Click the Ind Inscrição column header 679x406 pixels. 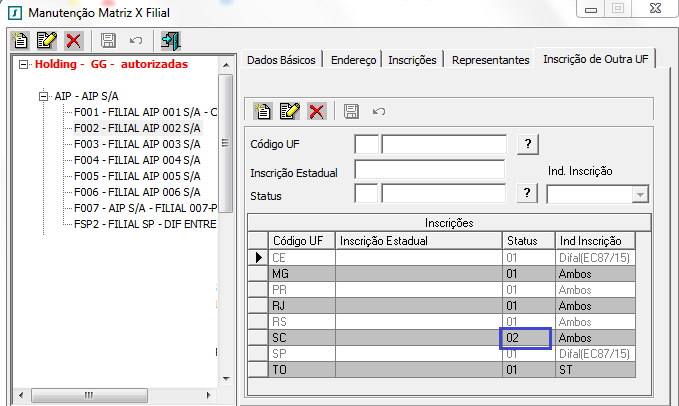[x=595, y=241]
